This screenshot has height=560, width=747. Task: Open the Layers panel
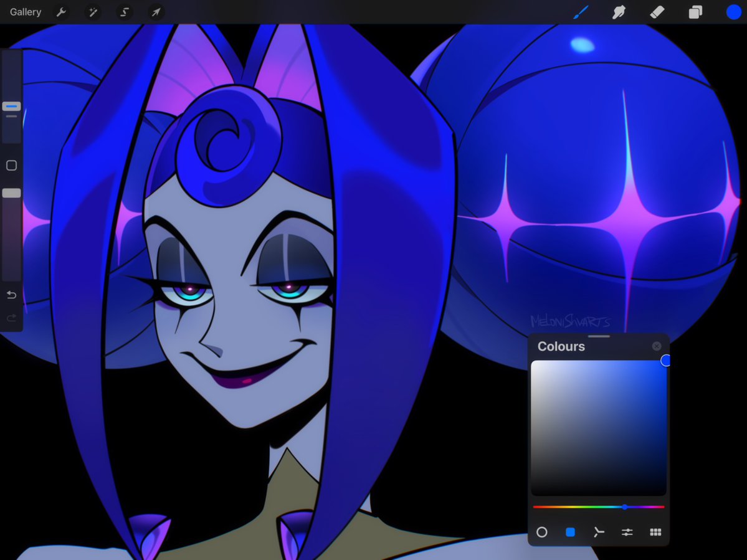(x=695, y=12)
